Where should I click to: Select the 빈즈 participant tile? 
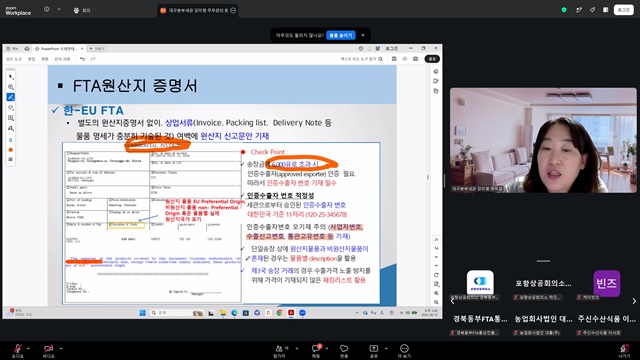(x=607, y=283)
